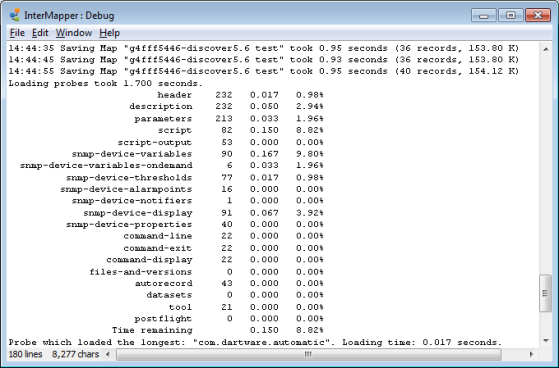Click the 'Probe which loaded the longest' line
559x368 pixels.
point(255,342)
